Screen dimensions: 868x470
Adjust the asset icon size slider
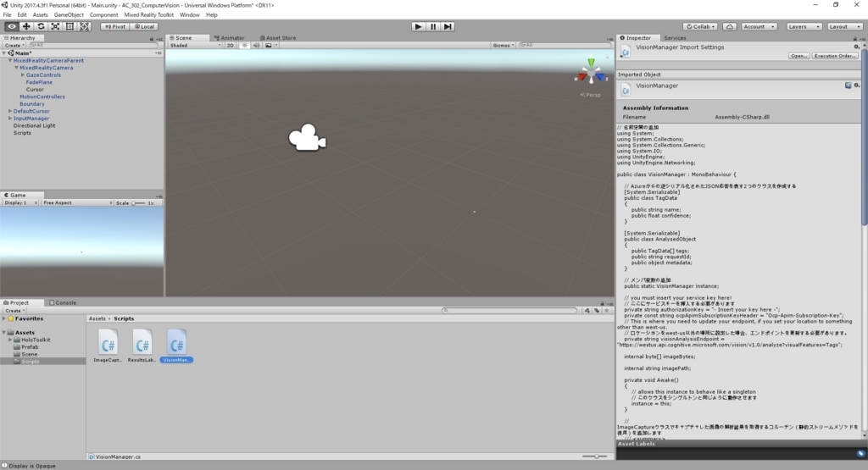click(x=595, y=456)
